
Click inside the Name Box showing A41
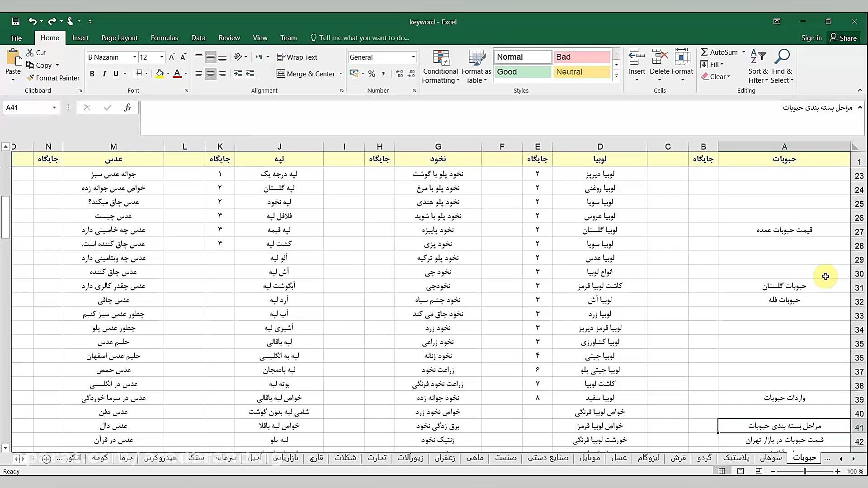[27, 108]
